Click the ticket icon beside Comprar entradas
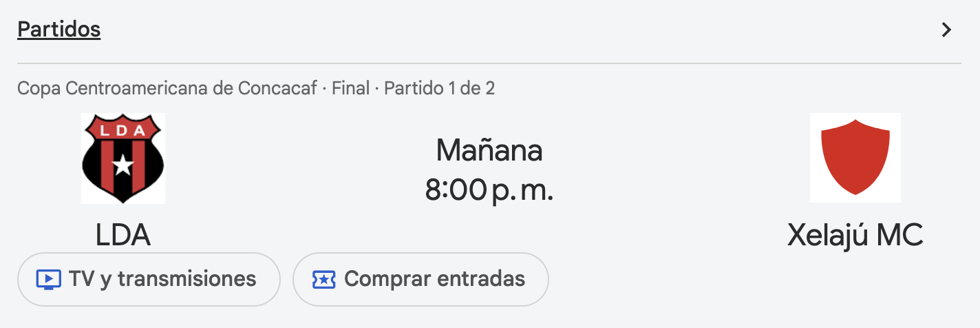Image resolution: width=980 pixels, height=328 pixels. [323, 279]
